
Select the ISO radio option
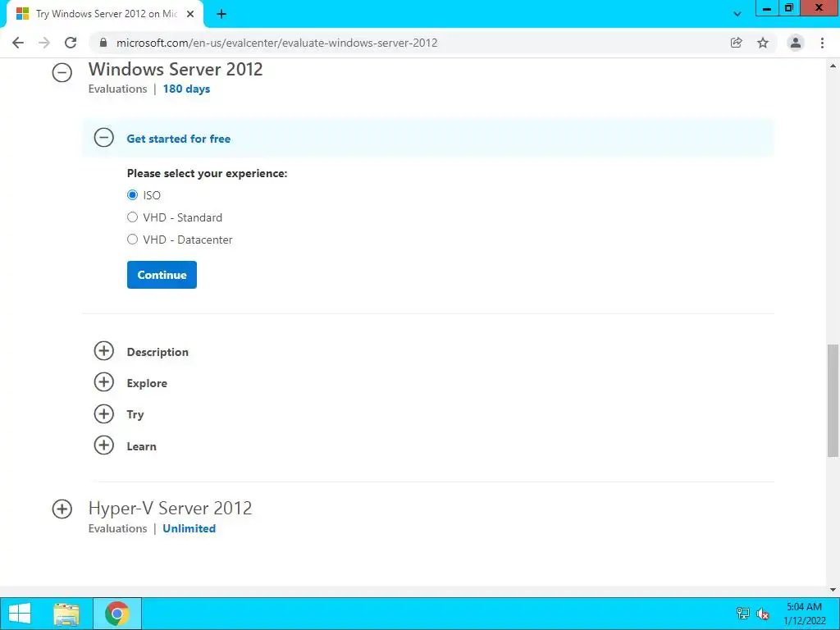132,195
